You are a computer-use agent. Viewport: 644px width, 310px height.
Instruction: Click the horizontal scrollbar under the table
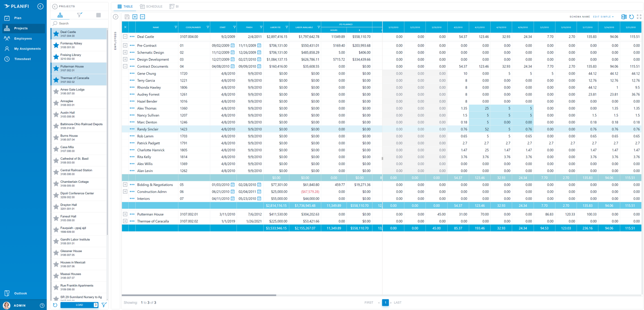tap(199, 295)
